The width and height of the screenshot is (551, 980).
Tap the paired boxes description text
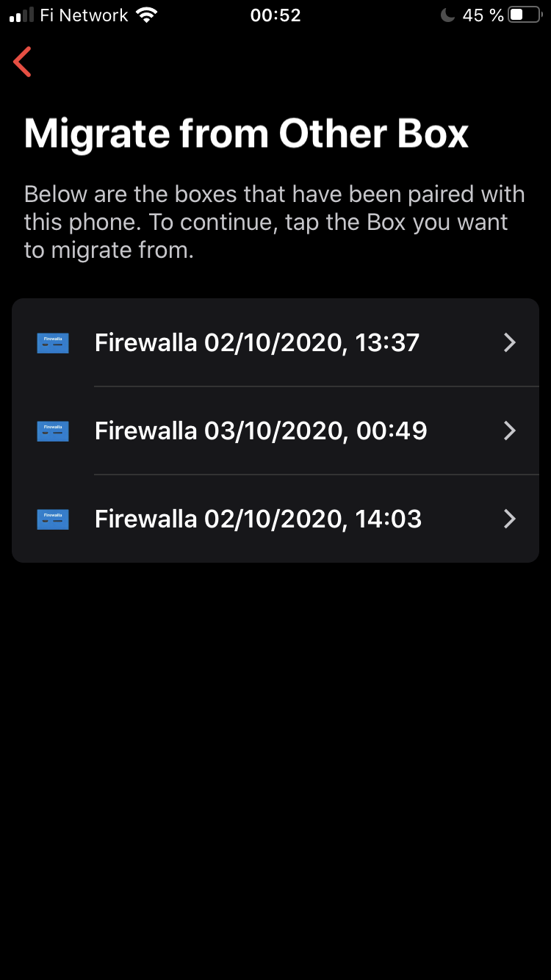coord(274,222)
